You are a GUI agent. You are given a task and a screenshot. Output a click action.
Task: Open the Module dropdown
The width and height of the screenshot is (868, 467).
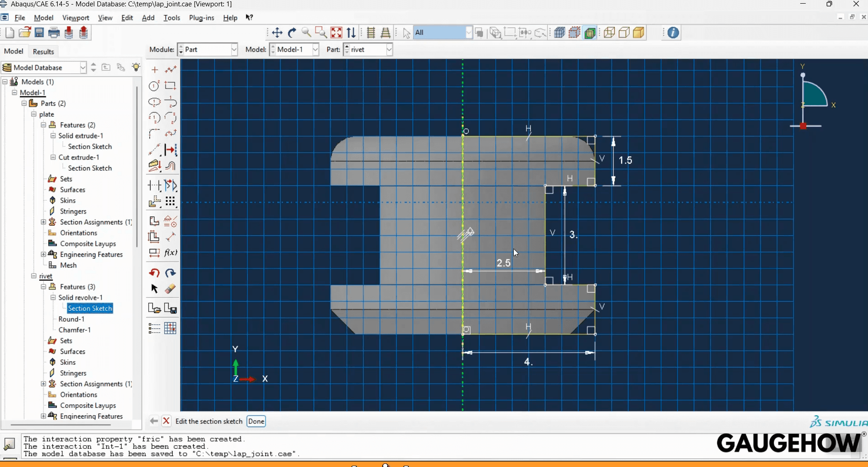[234, 50]
